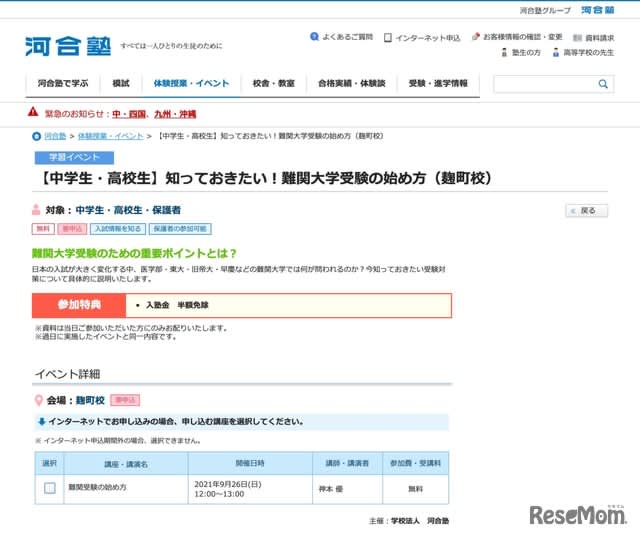Open the 体験授業・イベント menu
The height and width of the screenshot is (538, 640).
pyautogui.click(x=191, y=84)
